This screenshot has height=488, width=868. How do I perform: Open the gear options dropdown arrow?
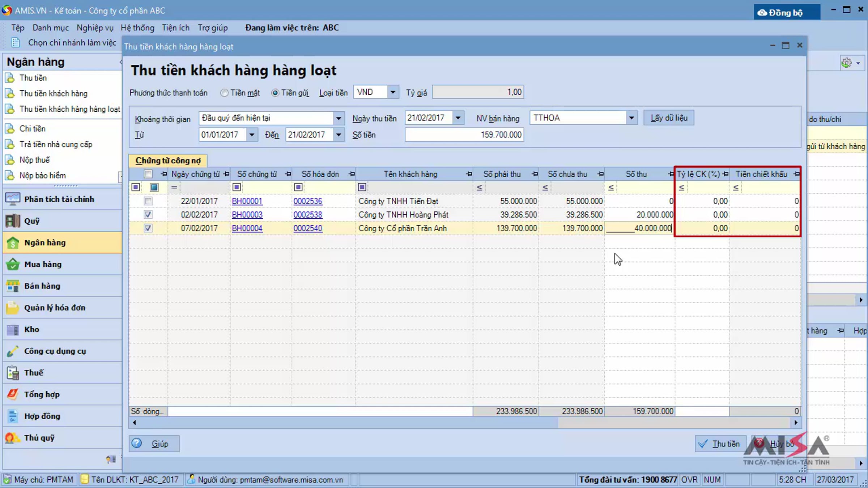pos(858,63)
